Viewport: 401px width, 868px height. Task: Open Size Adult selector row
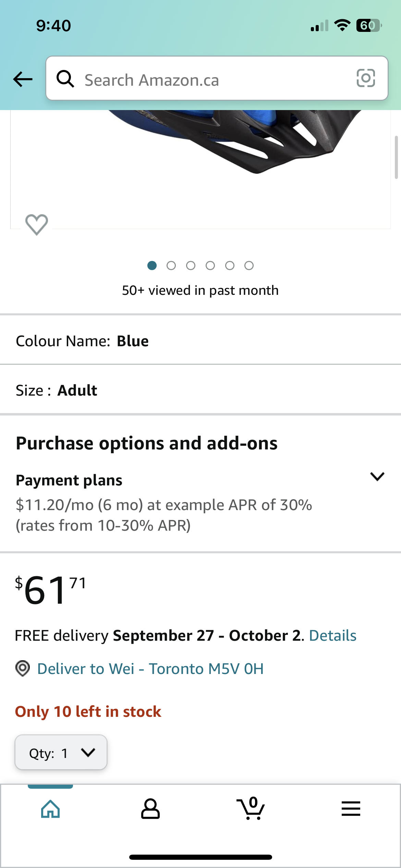200,390
